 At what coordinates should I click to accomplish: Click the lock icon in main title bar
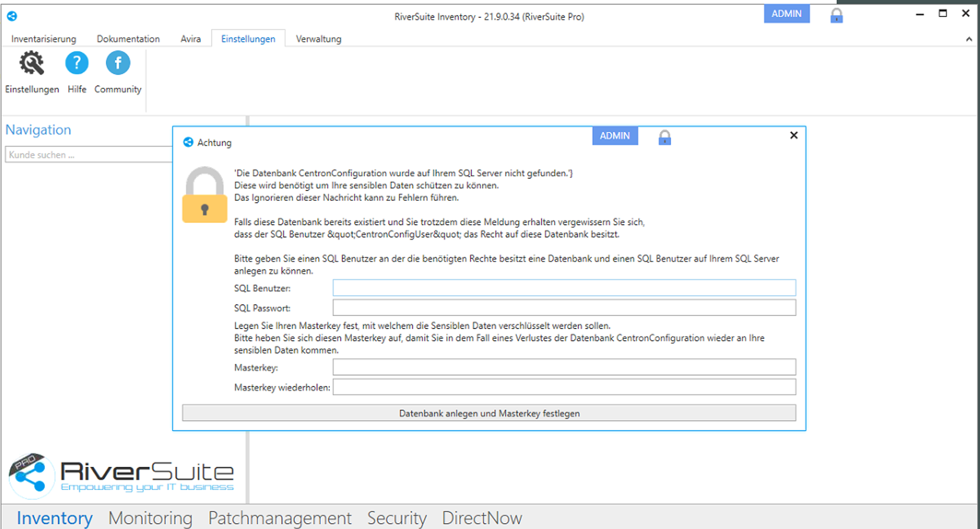(x=837, y=16)
